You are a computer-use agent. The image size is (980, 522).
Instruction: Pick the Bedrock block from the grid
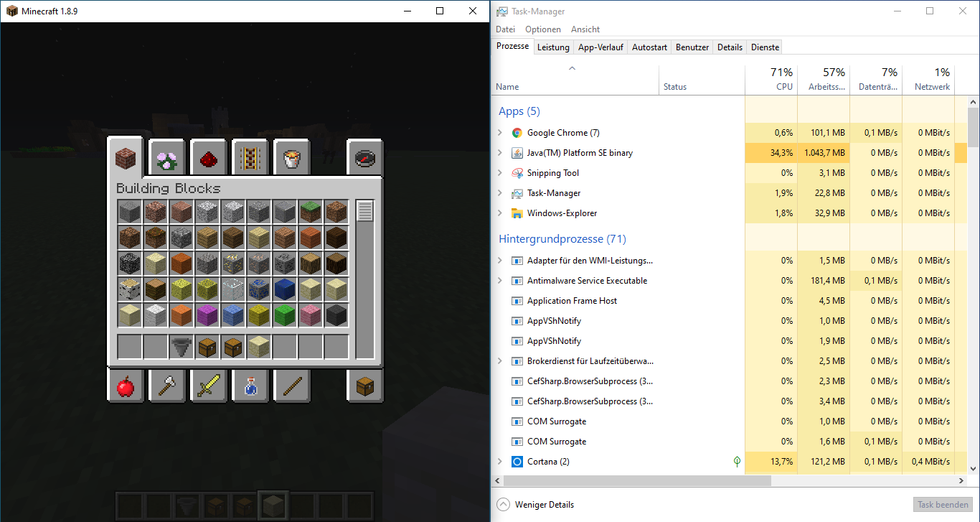[x=130, y=264]
